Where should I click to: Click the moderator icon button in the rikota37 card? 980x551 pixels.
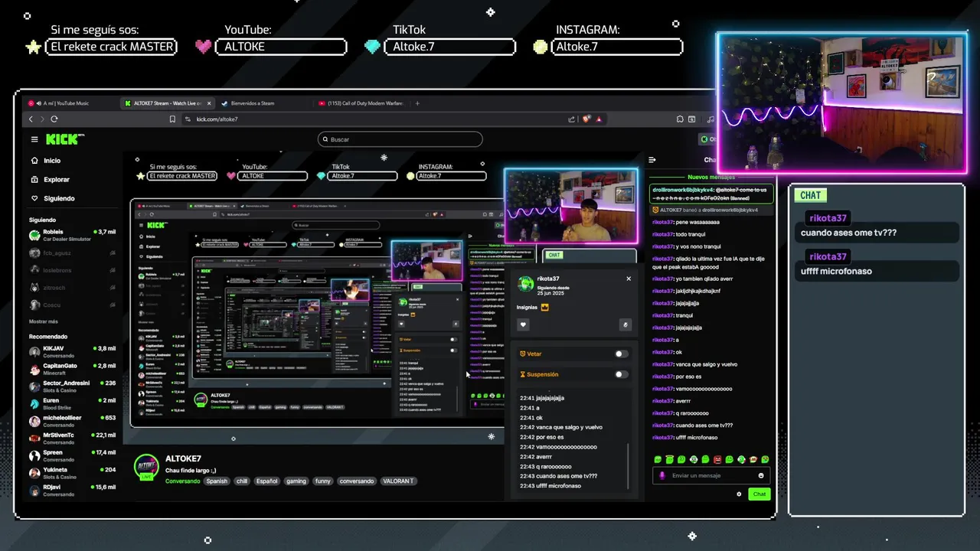(x=626, y=324)
